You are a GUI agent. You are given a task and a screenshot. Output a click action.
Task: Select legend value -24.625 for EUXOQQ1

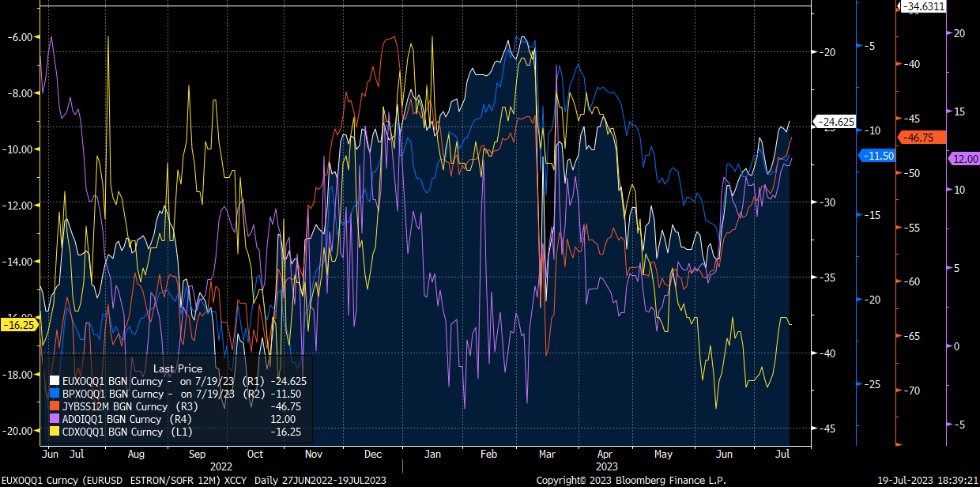[x=288, y=381]
